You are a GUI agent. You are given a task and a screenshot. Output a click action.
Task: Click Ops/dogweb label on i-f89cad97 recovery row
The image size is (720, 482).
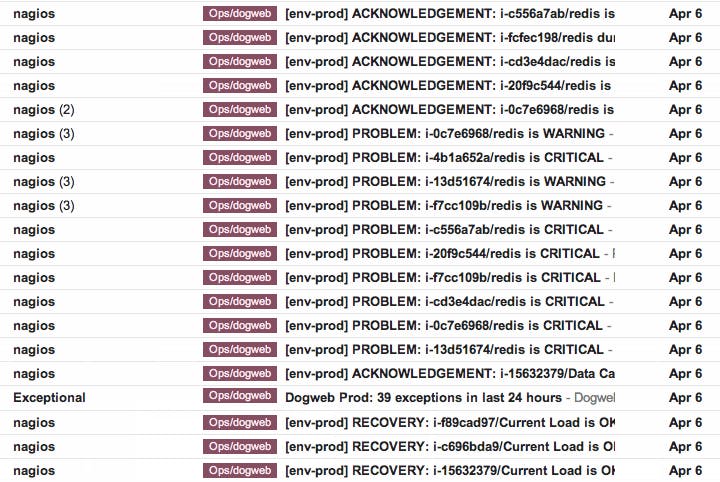click(240, 422)
